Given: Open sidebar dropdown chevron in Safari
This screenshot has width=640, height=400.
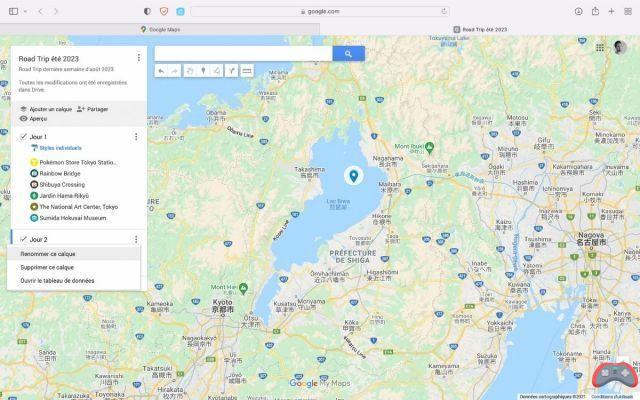Looking at the screenshot, I should click(25, 11).
